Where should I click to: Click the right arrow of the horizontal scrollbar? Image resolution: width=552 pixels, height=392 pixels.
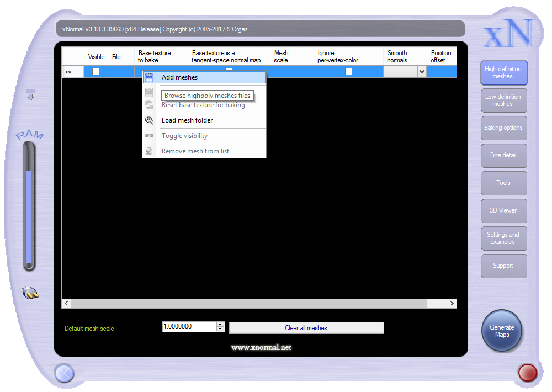(x=452, y=304)
